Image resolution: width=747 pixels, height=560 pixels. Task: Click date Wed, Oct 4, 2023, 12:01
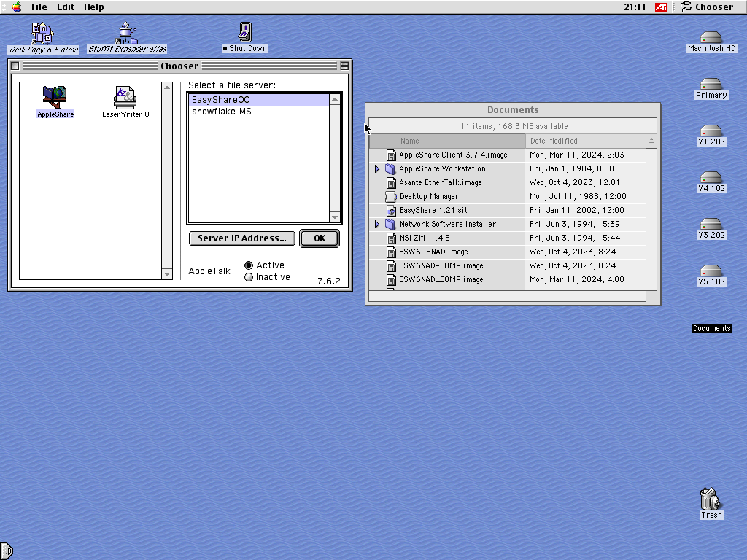click(575, 182)
